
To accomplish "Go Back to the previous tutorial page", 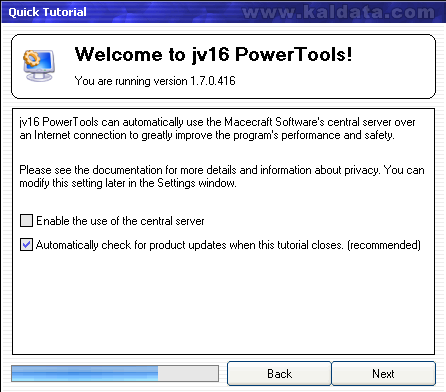I will click(x=279, y=374).
